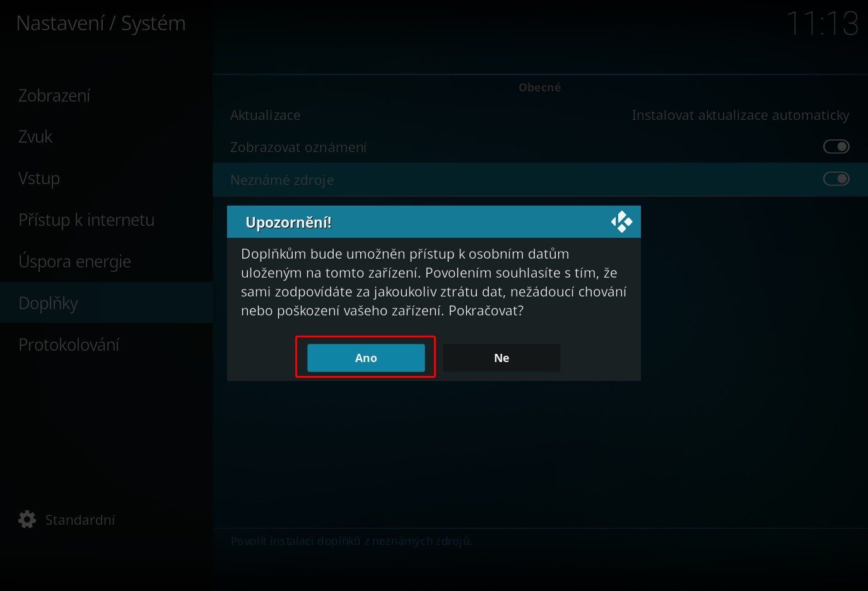The image size is (868, 591).
Task: Click the Nastavení / Systém heading
Action: 101,23
